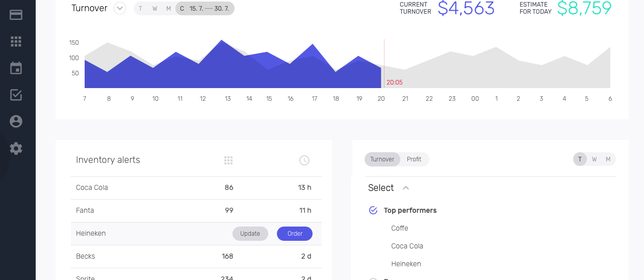Select Heineken under Top performers
This screenshot has height=280, width=644.
(406, 264)
